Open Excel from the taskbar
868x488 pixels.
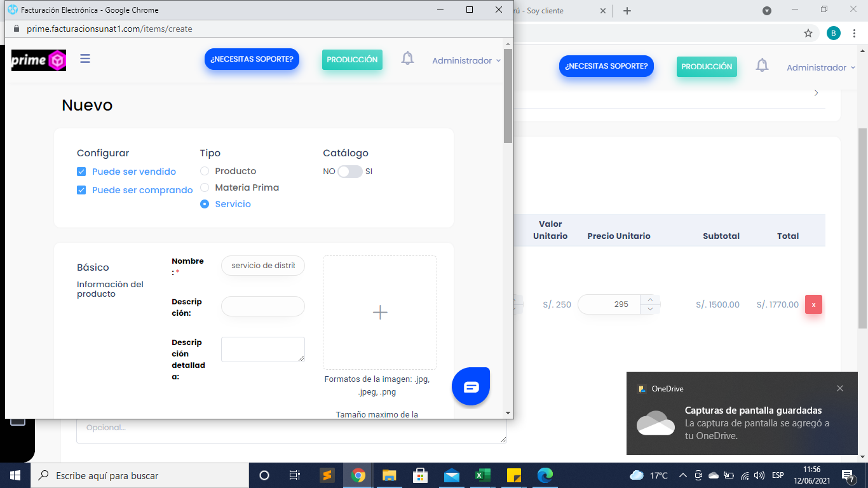[x=483, y=475]
